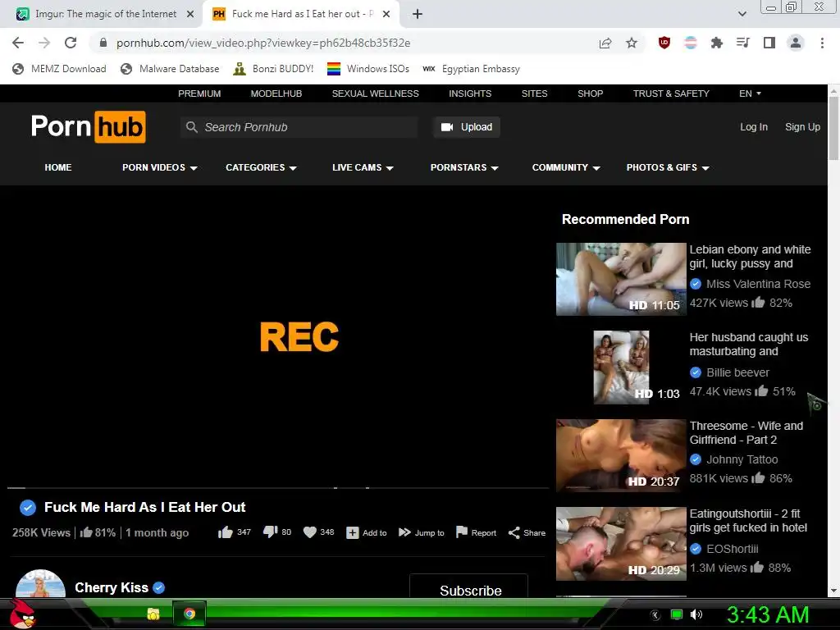This screenshot has width=840, height=630.
Task: Expand the Pornstars menu
Action: [464, 167]
